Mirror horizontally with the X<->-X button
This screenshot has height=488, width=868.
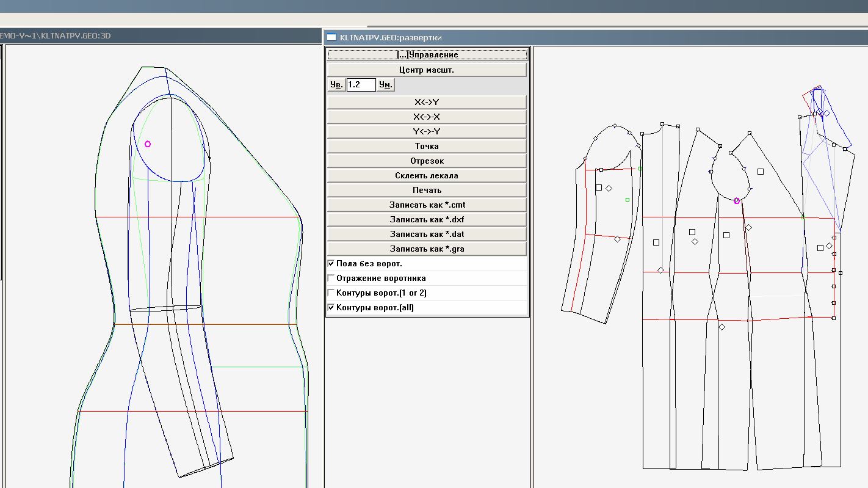click(x=427, y=117)
